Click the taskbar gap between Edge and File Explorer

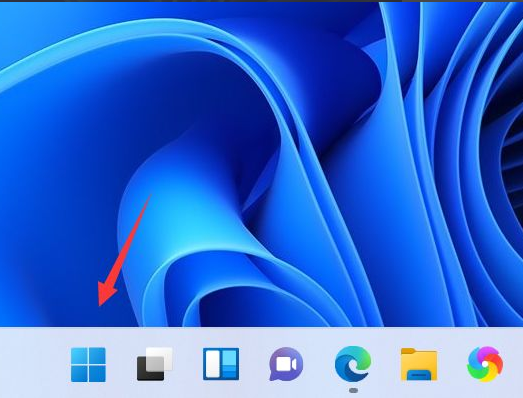386,364
